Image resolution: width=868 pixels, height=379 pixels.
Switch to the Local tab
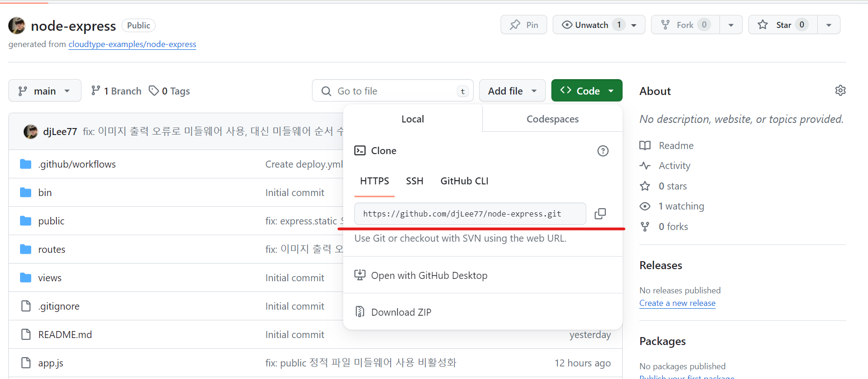pos(413,119)
